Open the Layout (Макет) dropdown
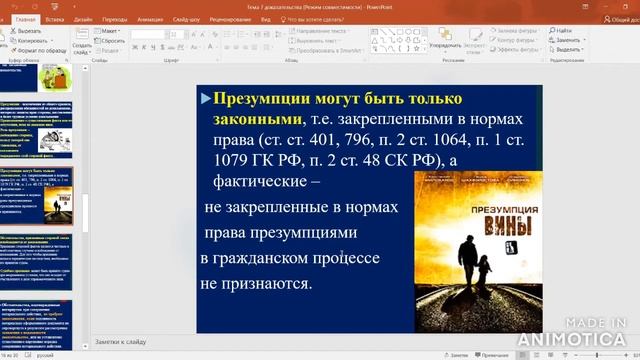640x360 pixels. tap(107, 31)
